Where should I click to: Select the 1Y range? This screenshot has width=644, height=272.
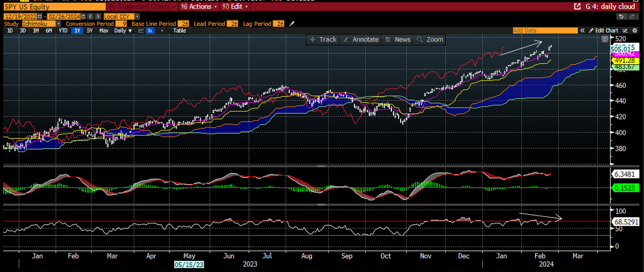point(77,31)
